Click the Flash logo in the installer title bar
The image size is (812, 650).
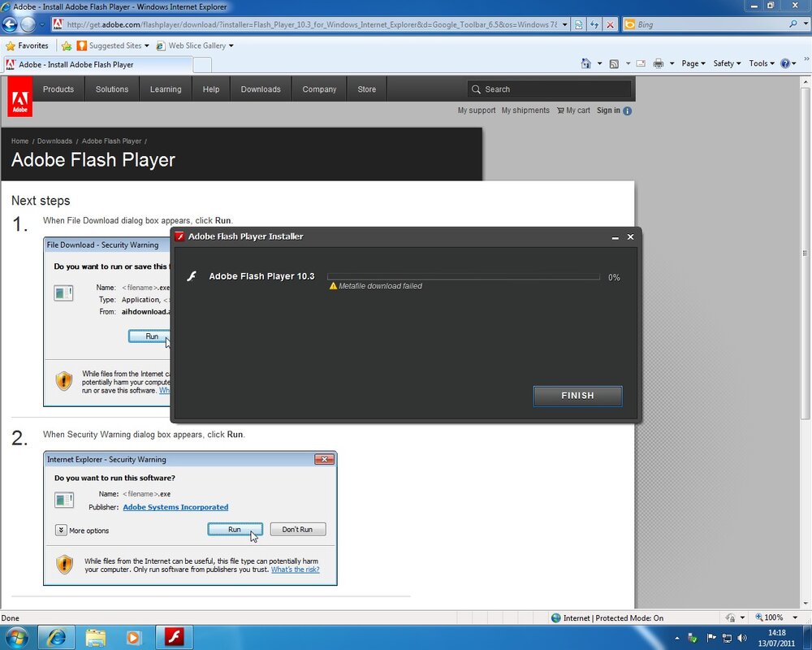[179, 236]
